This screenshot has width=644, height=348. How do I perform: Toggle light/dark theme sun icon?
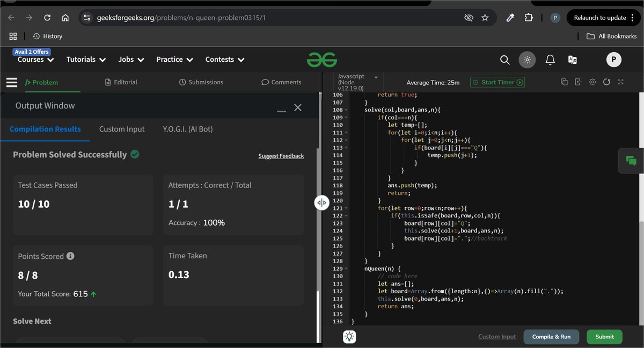click(x=527, y=60)
